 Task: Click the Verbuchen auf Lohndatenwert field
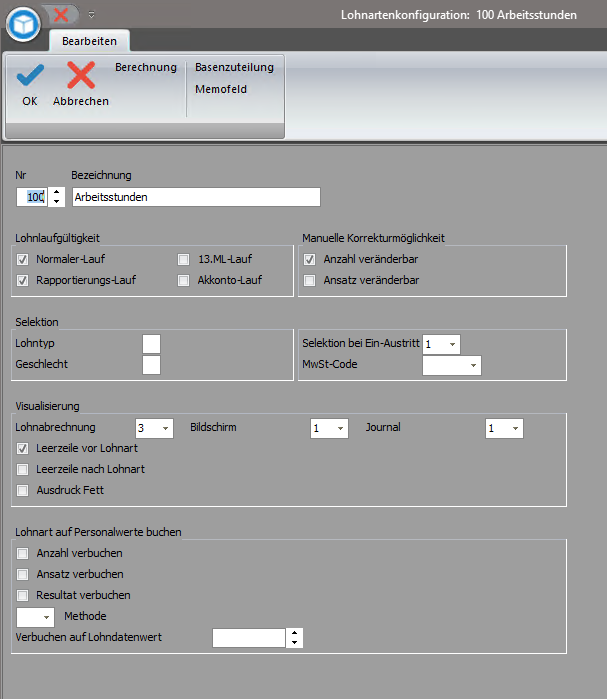pyautogui.click(x=249, y=638)
